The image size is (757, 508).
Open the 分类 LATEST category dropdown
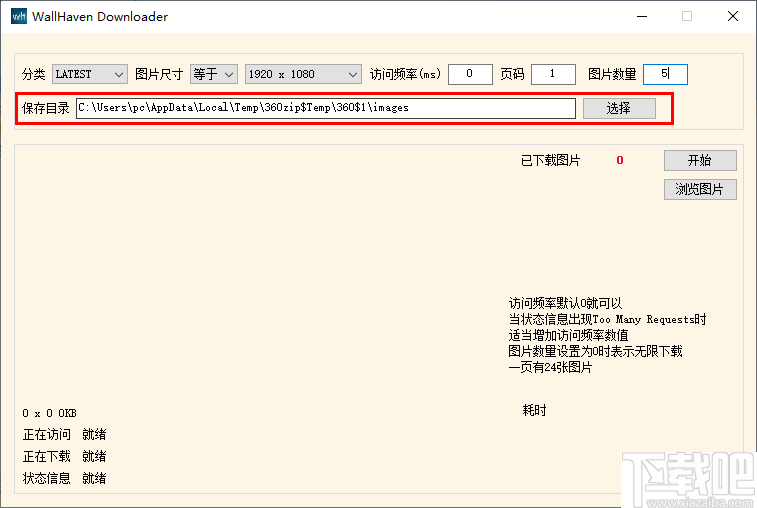click(x=90, y=74)
